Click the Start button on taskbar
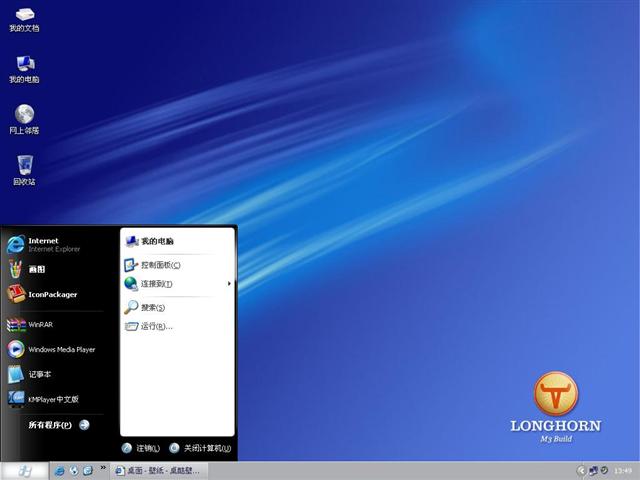Viewport: 640px width, 480px height. [x=24, y=471]
